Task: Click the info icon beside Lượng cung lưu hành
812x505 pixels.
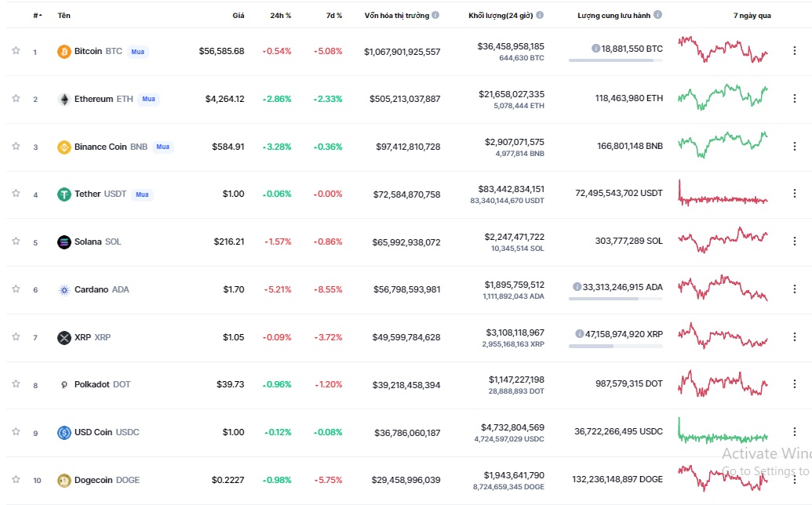Action: click(657, 15)
